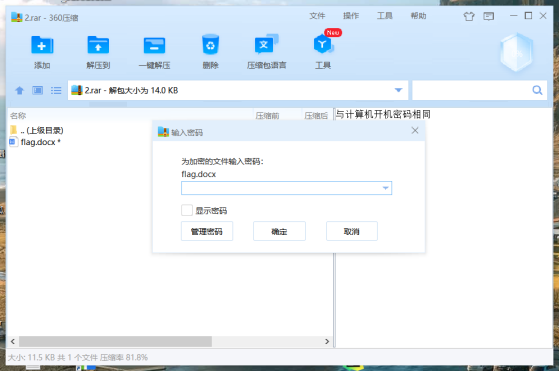
Task: Close the 输入密码 dialog with its X
Action: point(415,130)
